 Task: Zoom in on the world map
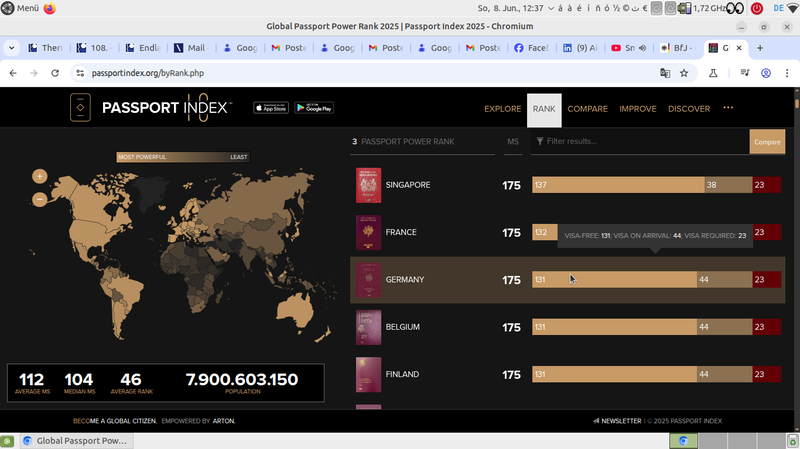pyautogui.click(x=40, y=176)
